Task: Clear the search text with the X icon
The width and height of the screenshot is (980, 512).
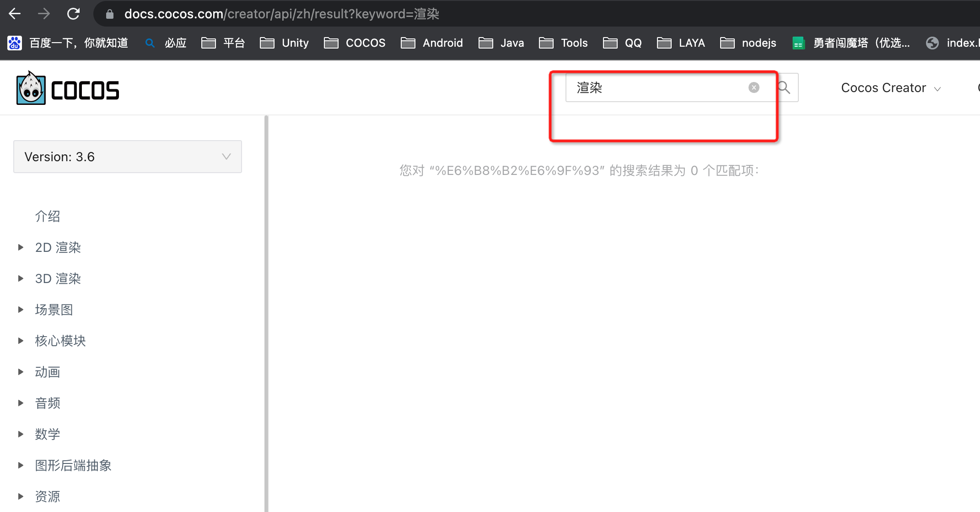Action: point(754,87)
